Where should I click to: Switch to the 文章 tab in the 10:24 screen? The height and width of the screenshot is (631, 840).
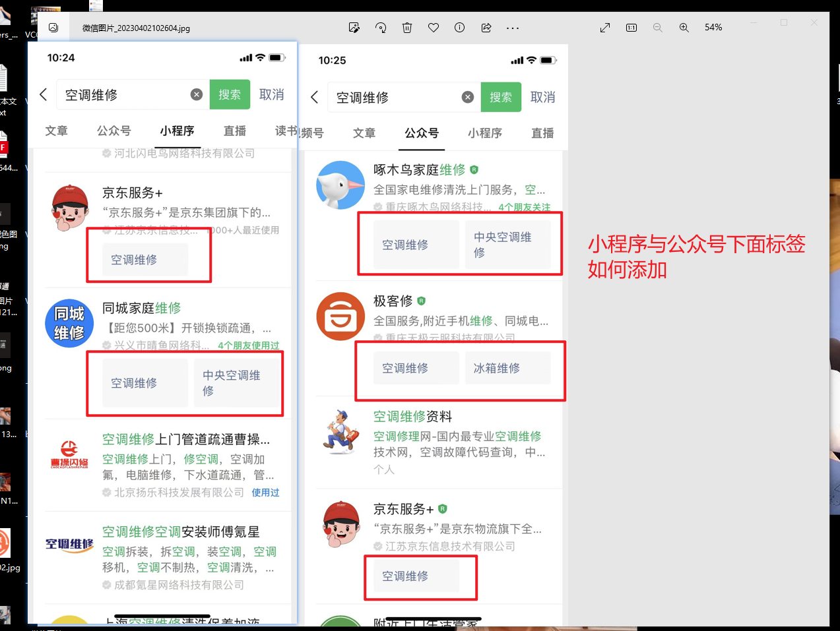coord(57,131)
